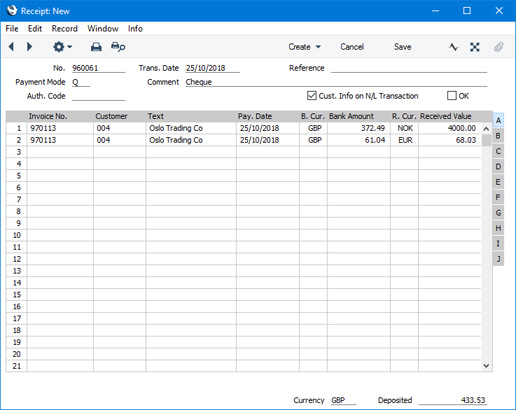The image size is (516, 410).
Task: Select the Payment Mode field
Action: 81,82
